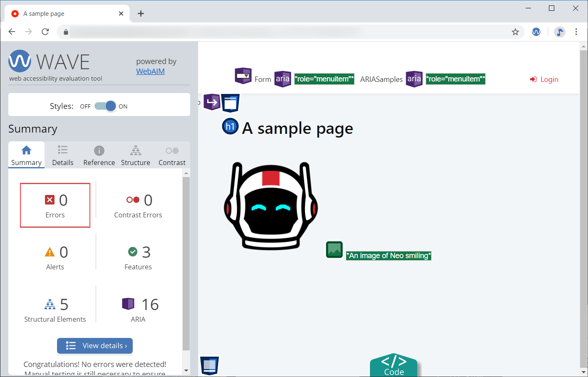This screenshot has height=377, width=588.
Task: Click the h1 heading icon
Action: [x=230, y=126]
